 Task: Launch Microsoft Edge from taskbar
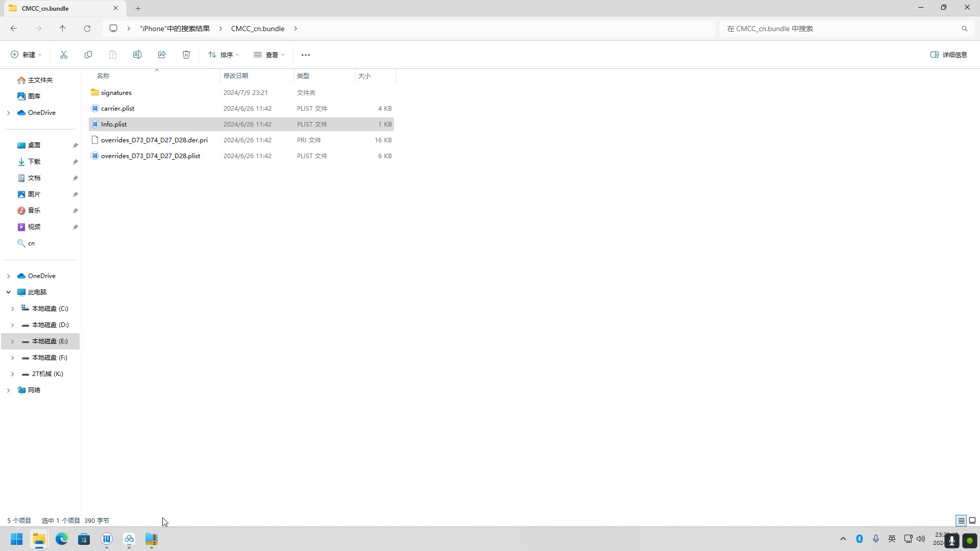[x=61, y=539]
